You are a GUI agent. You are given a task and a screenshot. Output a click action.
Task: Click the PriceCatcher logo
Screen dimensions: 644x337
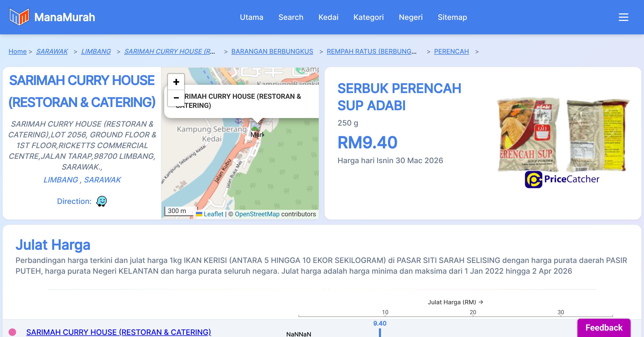pyautogui.click(x=562, y=179)
